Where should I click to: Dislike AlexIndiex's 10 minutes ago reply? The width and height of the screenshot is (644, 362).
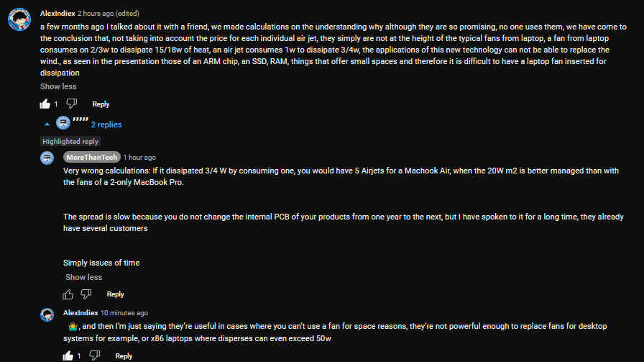coord(95,356)
